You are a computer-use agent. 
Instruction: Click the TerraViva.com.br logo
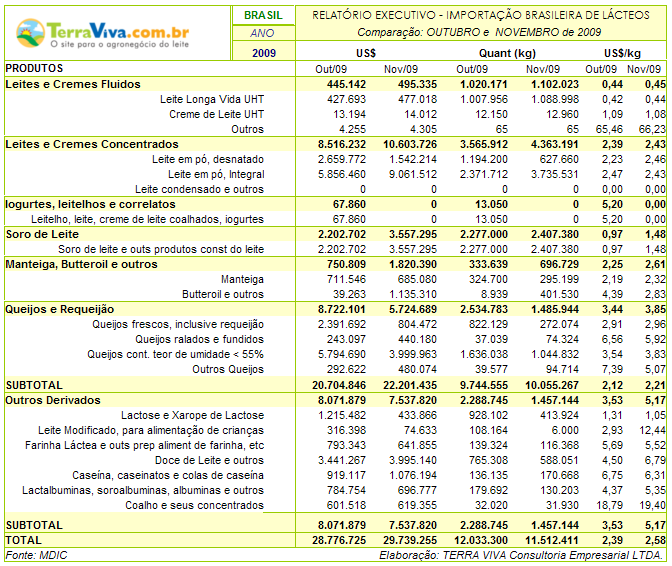pos(103,33)
